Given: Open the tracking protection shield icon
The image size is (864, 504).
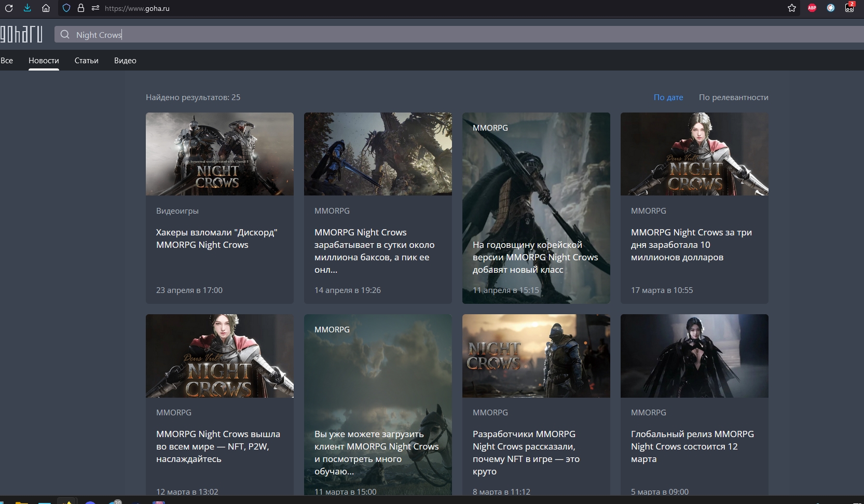Looking at the screenshot, I should coord(66,8).
